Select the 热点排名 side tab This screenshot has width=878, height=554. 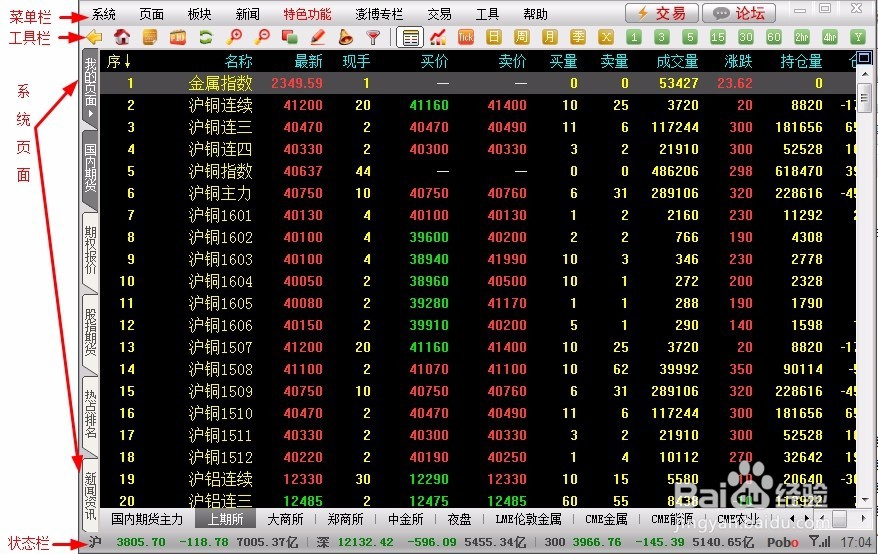90,415
